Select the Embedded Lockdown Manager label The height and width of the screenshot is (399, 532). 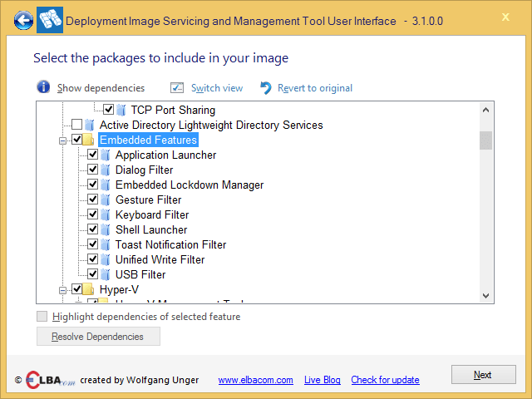tap(190, 185)
